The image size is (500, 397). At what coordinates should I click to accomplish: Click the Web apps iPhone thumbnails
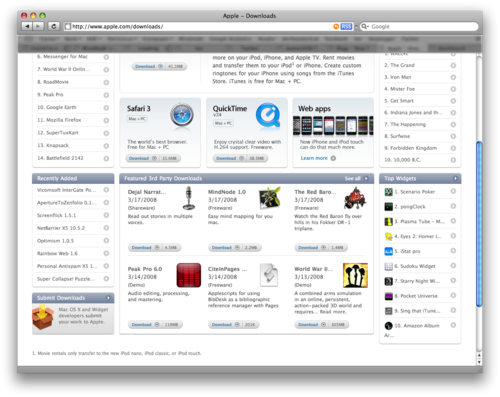[x=333, y=126]
